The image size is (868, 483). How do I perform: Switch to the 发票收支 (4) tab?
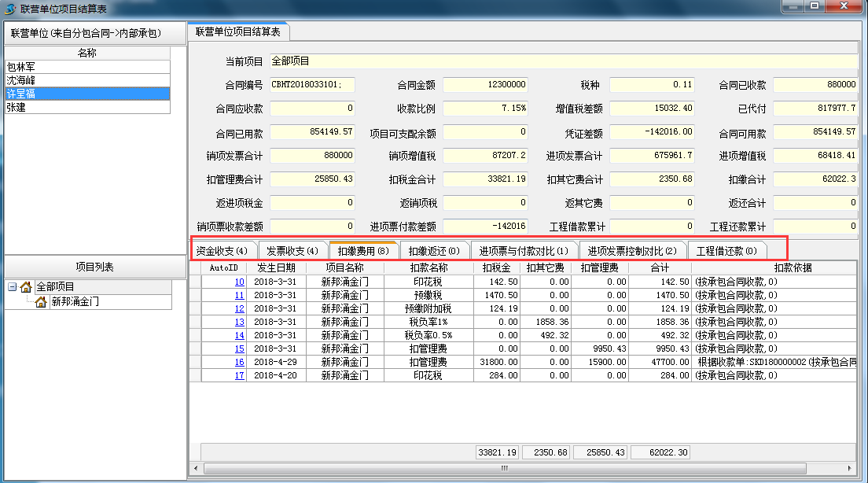(292, 251)
